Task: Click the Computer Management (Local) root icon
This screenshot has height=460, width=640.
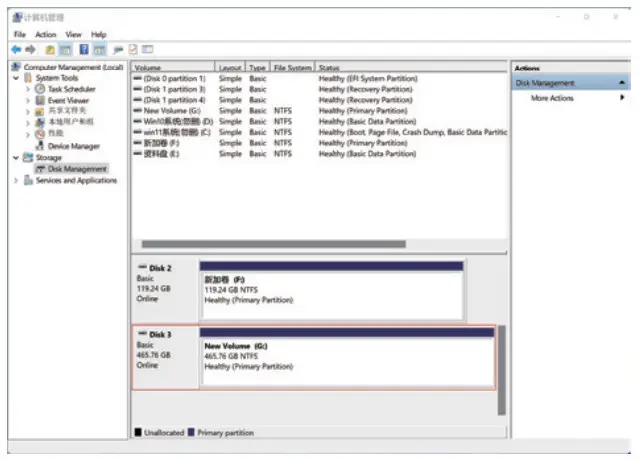Action: [16, 67]
